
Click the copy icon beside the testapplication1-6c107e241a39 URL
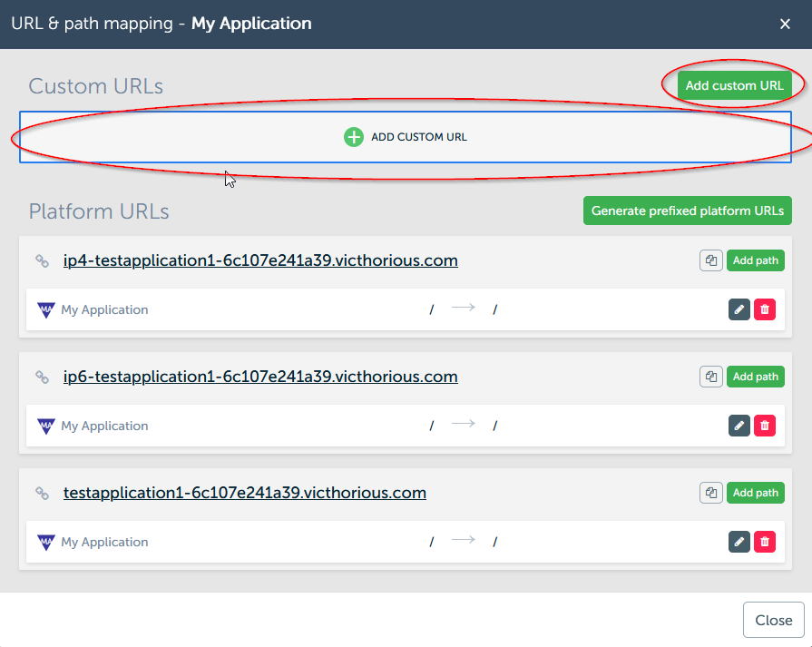[711, 493]
